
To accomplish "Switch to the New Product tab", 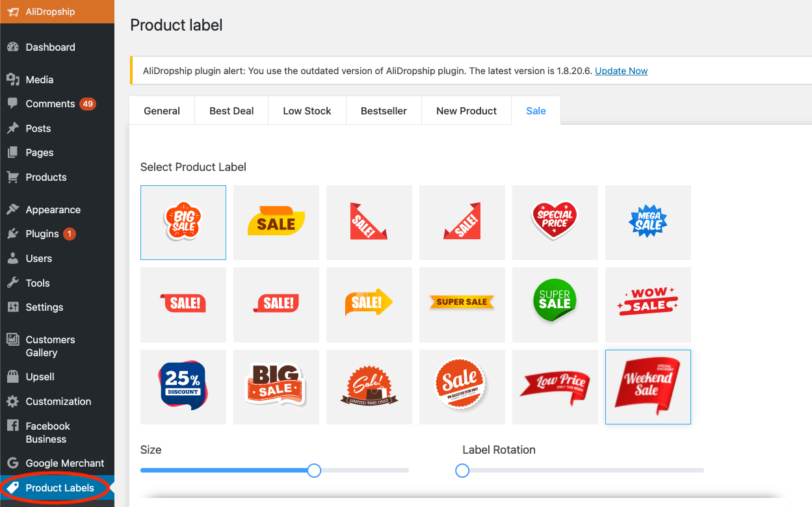I will [466, 110].
